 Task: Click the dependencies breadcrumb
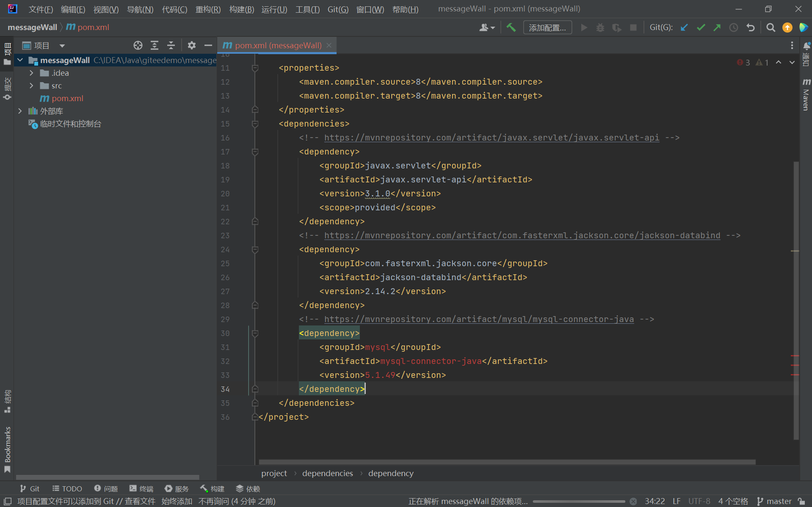(x=327, y=473)
